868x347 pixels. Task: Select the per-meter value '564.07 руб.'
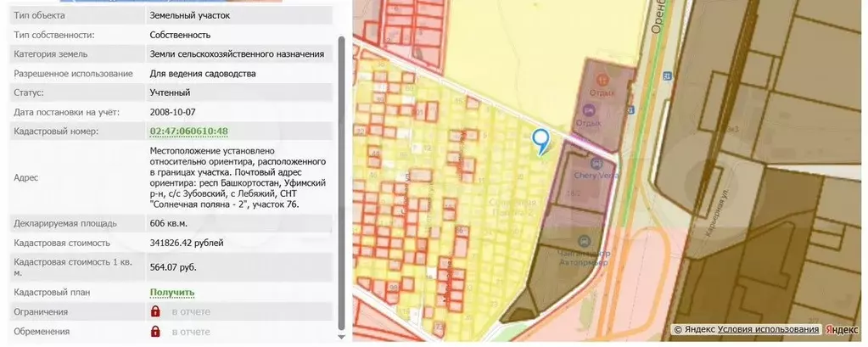[173, 267]
